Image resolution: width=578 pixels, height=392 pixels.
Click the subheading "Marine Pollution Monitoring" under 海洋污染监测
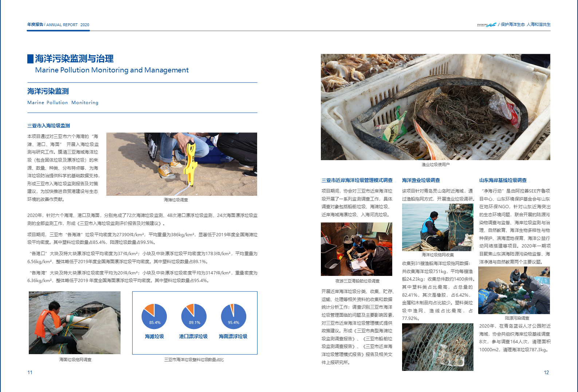click(x=63, y=103)
